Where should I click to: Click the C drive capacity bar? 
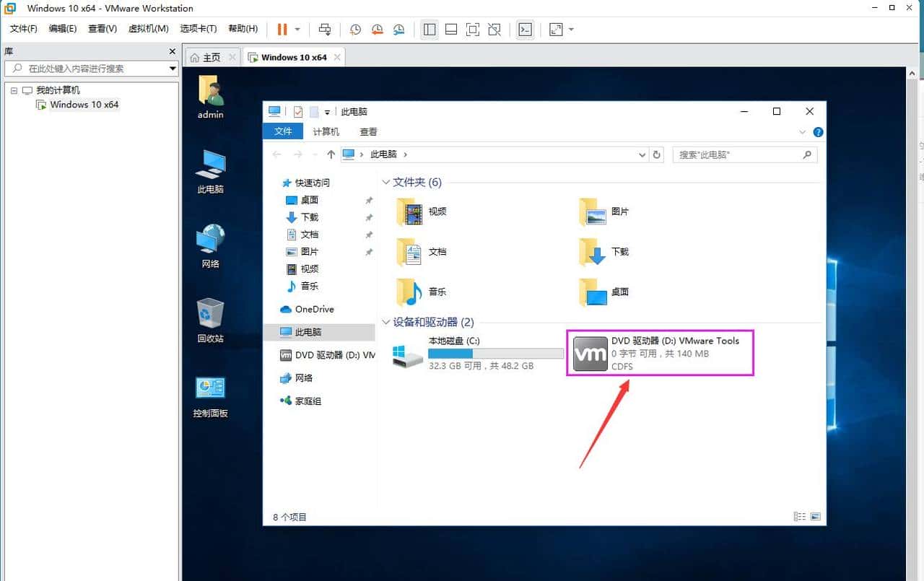tap(495, 353)
